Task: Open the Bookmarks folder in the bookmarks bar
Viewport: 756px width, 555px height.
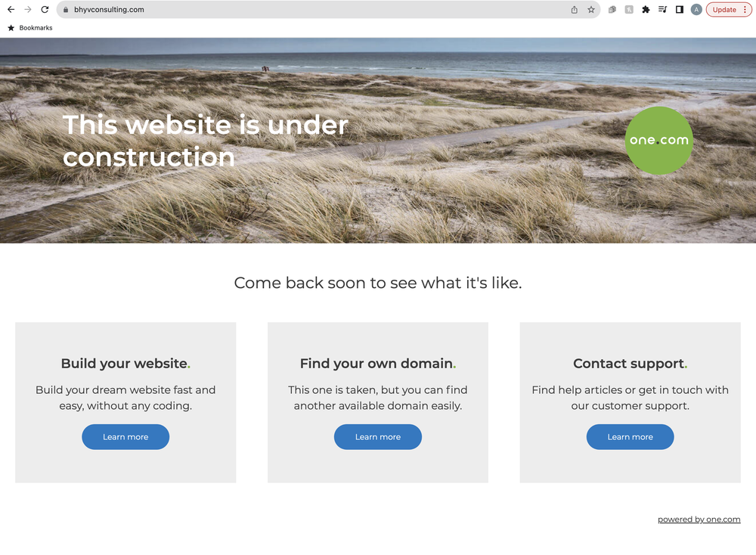Action: click(30, 28)
